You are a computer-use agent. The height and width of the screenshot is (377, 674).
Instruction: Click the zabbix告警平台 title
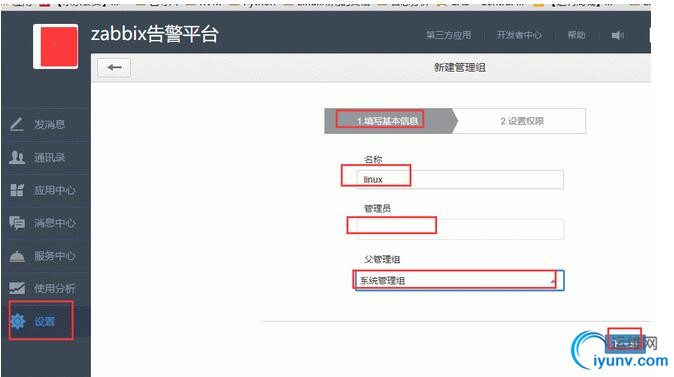(x=155, y=34)
